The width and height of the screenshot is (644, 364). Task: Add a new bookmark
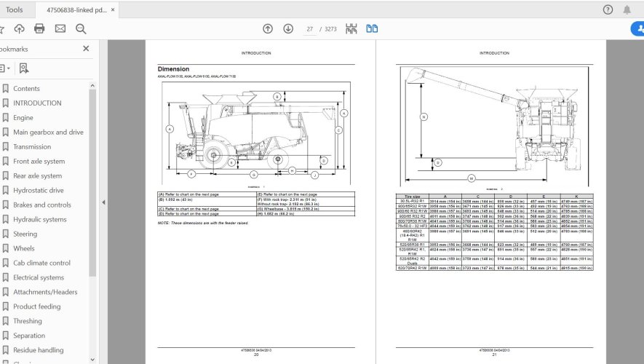point(24,68)
